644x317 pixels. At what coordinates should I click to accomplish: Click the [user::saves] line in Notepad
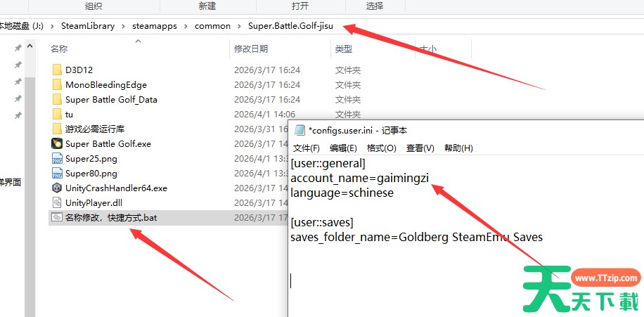click(321, 222)
